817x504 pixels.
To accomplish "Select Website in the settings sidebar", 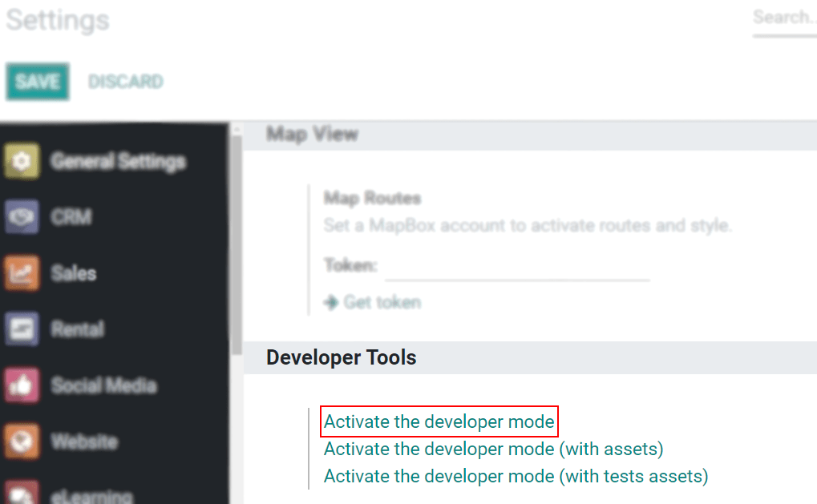I will coord(84,442).
